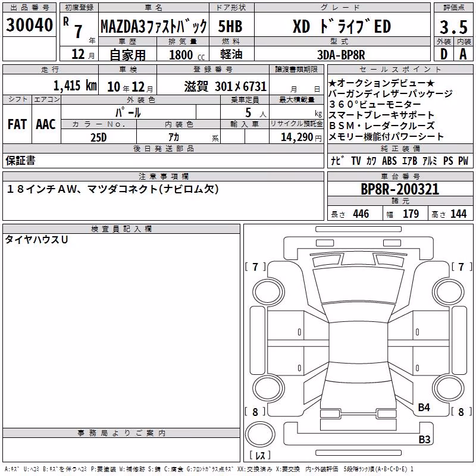Select exterior grade D
The height and width of the screenshot is (476, 476).
[x=444, y=54]
